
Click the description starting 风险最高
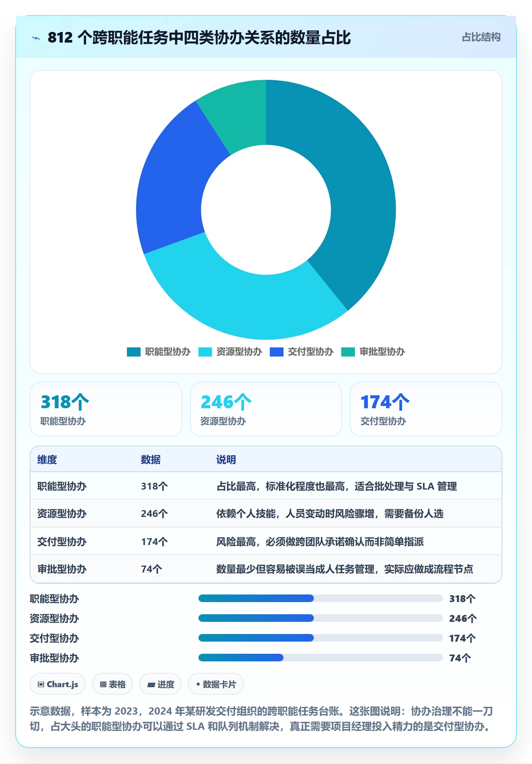coord(320,542)
